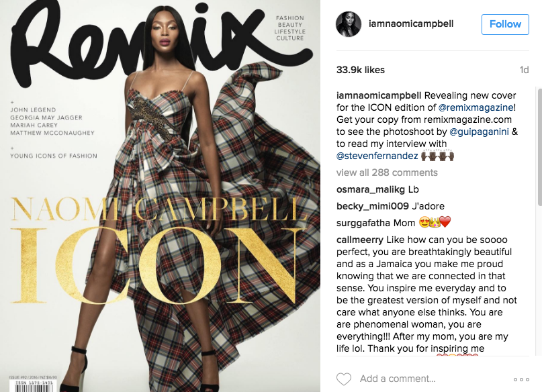Screen dimensions: 542x392
Task: Open callmeerry commenter profile
Action: 360,240
